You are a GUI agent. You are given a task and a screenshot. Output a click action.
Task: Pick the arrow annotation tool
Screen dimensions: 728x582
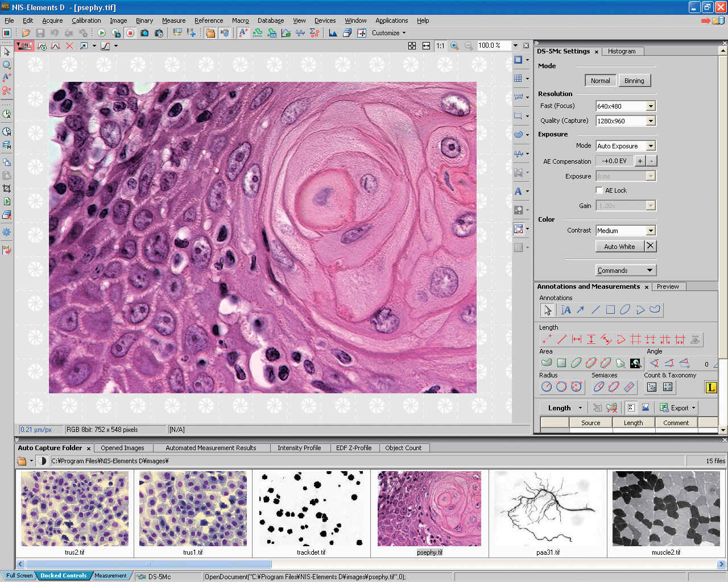pyautogui.click(x=580, y=310)
